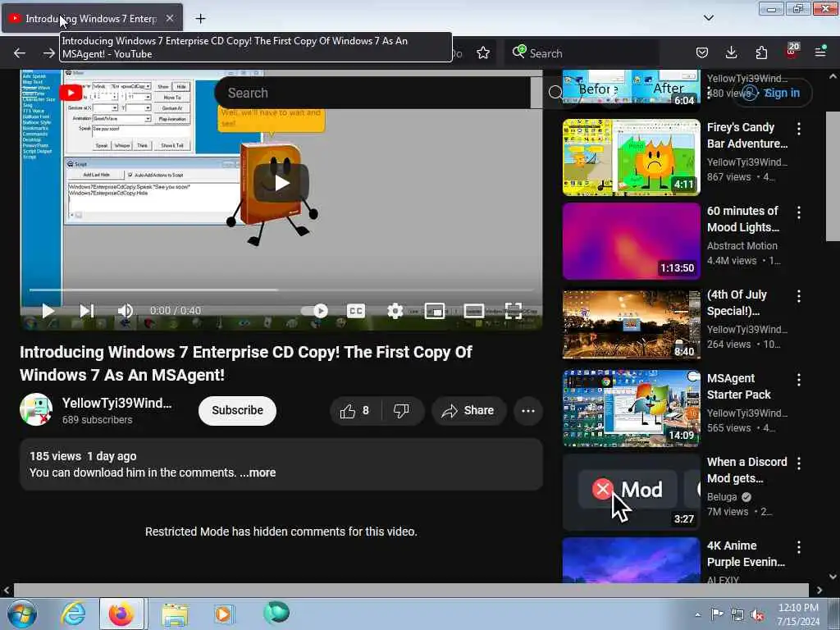Image resolution: width=840 pixels, height=630 pixels.
Task: Toggle closed captions
Action: (x=356, y=311)
